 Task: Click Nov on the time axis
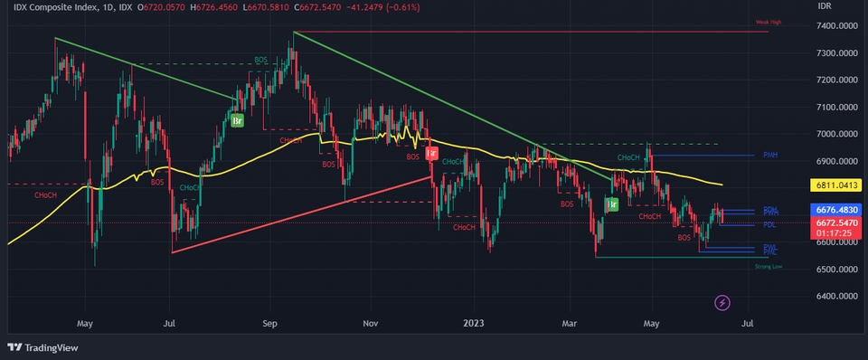pos(372,323)
